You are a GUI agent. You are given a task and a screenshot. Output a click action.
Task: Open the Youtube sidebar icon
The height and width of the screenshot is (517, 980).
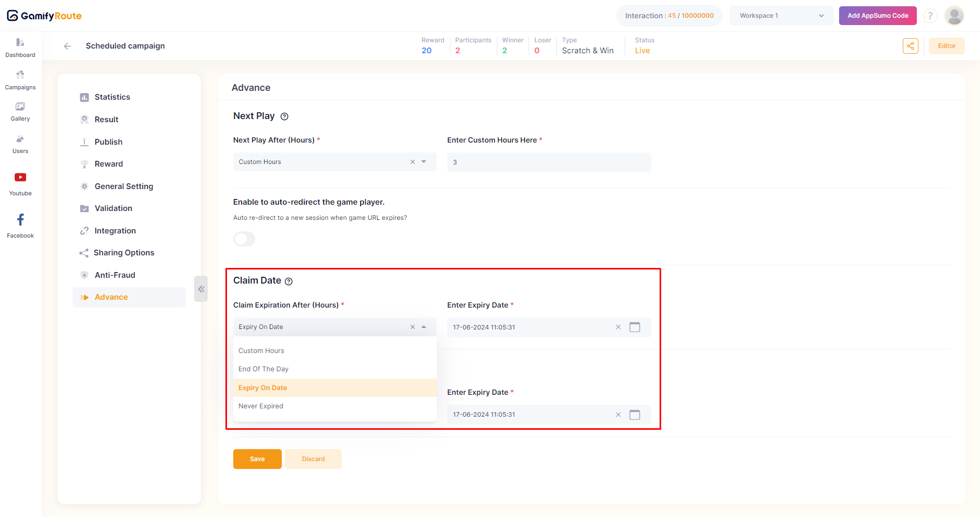pyautogui.click(x=20, y=183)
